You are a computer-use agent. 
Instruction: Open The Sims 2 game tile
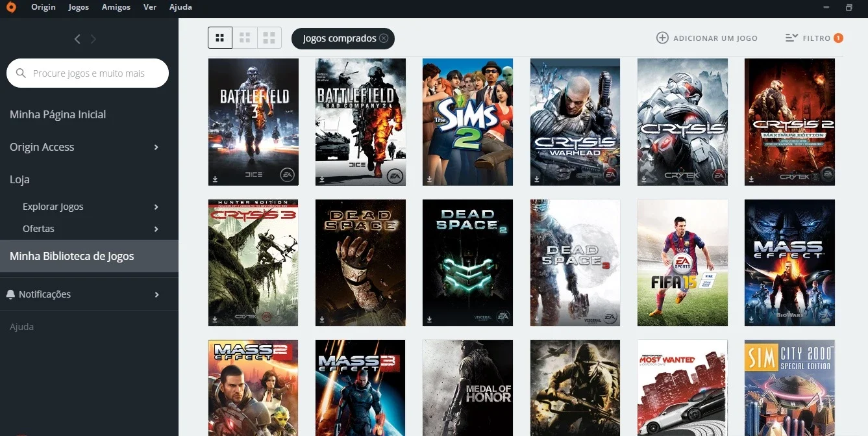467,122
